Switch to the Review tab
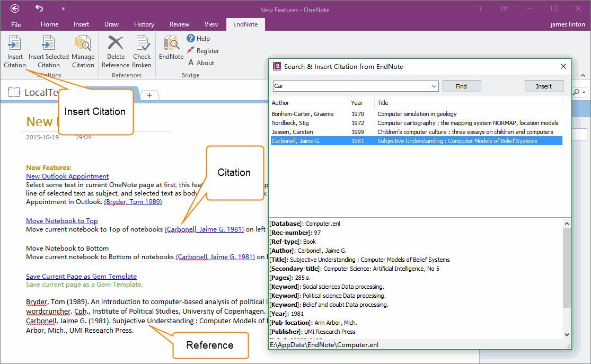The height and width of the screenshot is (364, 591). [x=179, y=24]
